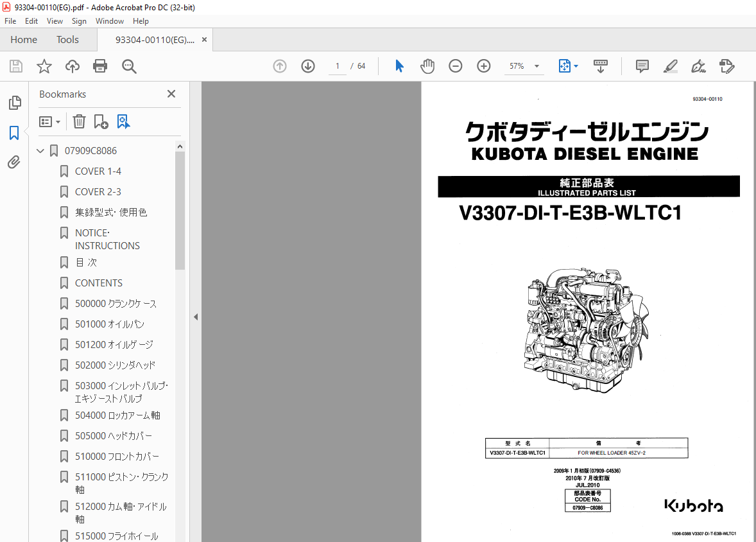Open the COVER 2-3 bookmark
Screen dimensions: 756x542
[x=98, y=191]
